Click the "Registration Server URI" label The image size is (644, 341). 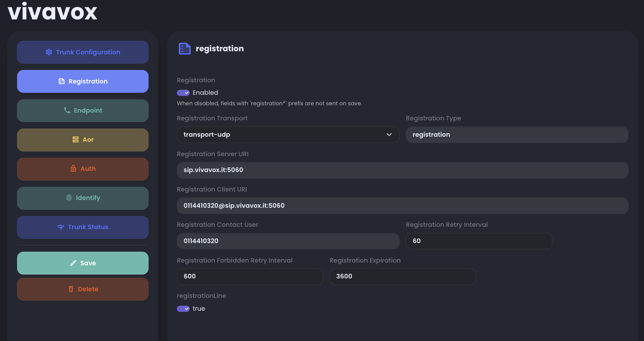click(x=213, y=154)
